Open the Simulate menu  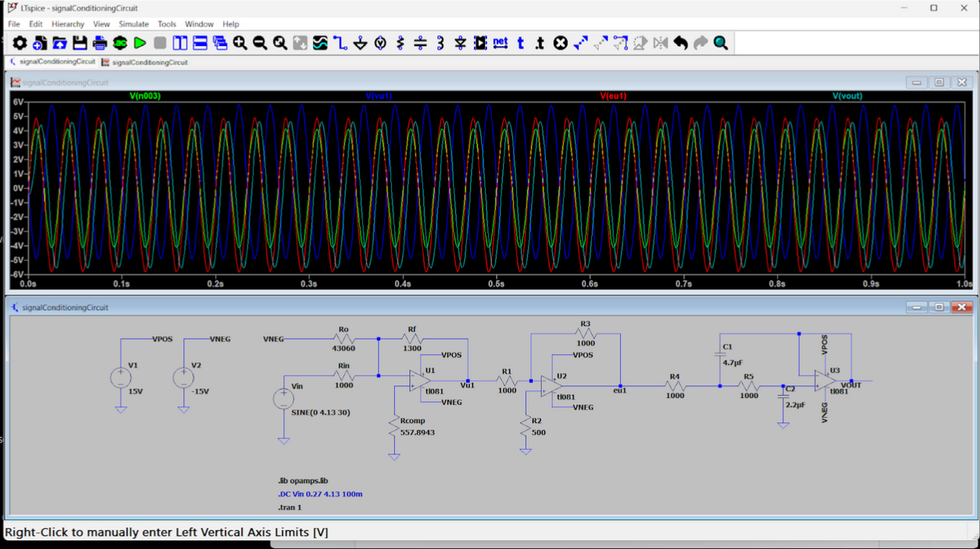click(x=134, y=24)
